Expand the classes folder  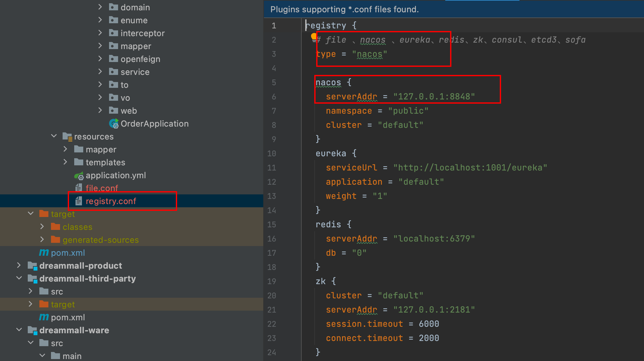[x=42, y=226]
